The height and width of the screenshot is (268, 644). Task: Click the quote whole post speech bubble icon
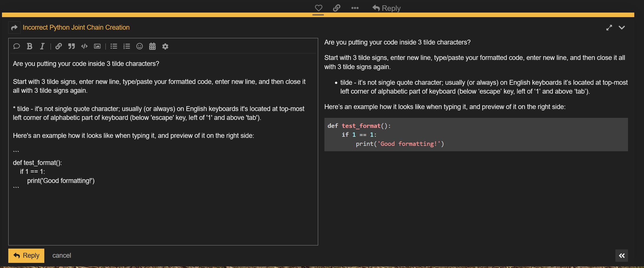click(17, 46)
